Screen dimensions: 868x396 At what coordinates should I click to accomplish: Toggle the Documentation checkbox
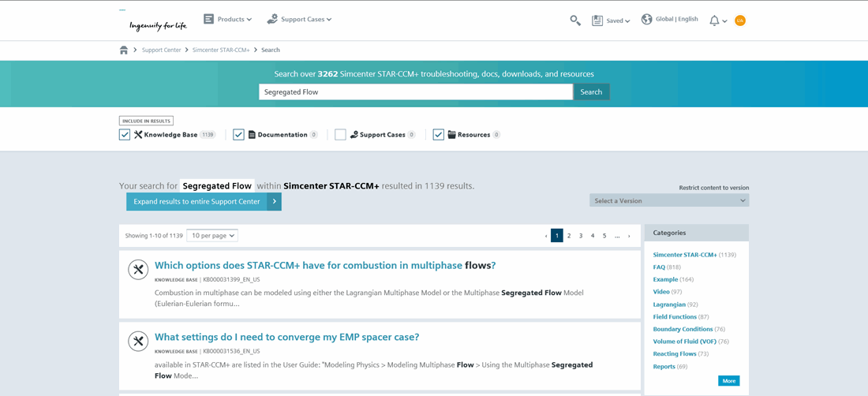tap(238, 134)
